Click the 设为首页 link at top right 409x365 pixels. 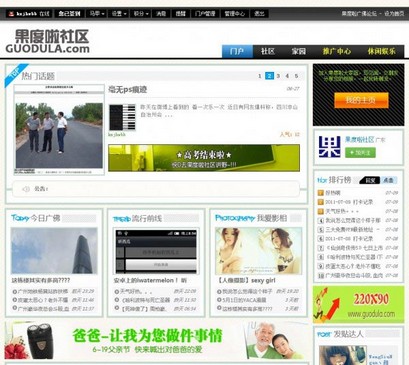(x=394, y=14)
